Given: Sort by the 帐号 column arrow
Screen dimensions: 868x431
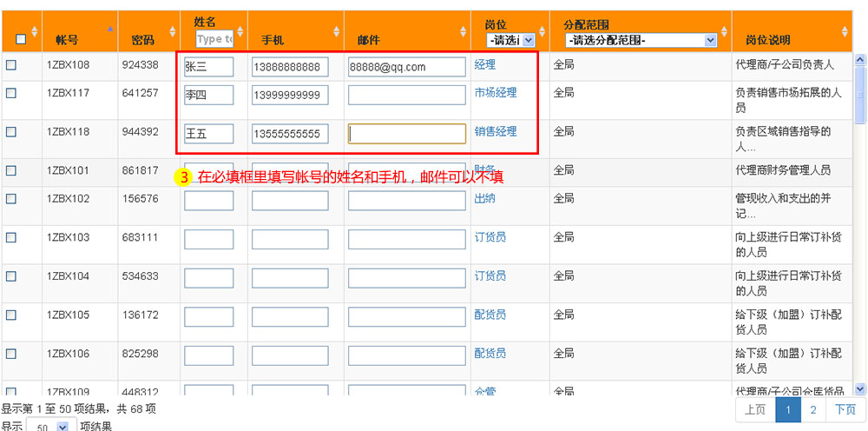Looking at the screenshot, I should pyautogui.click(x=110, y=29).
